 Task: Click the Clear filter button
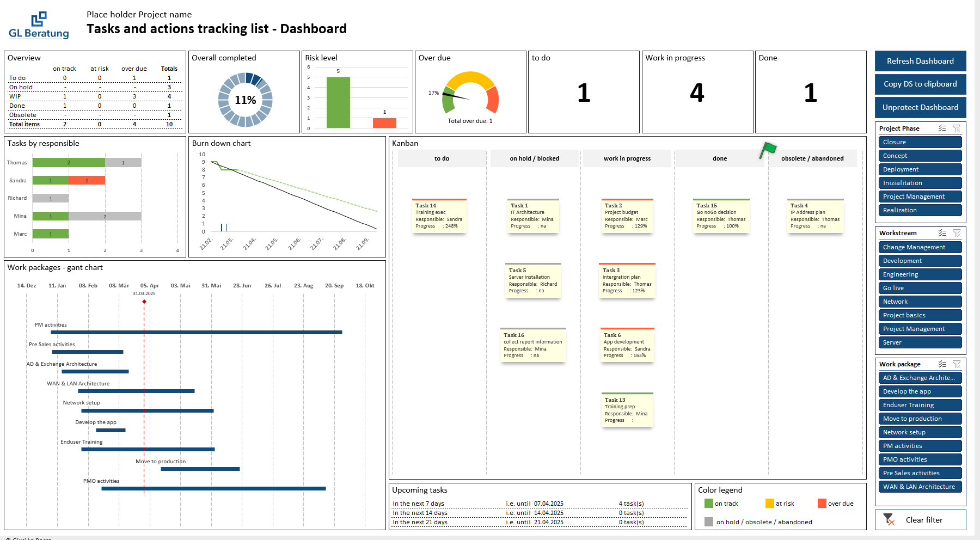click(920, 520)
